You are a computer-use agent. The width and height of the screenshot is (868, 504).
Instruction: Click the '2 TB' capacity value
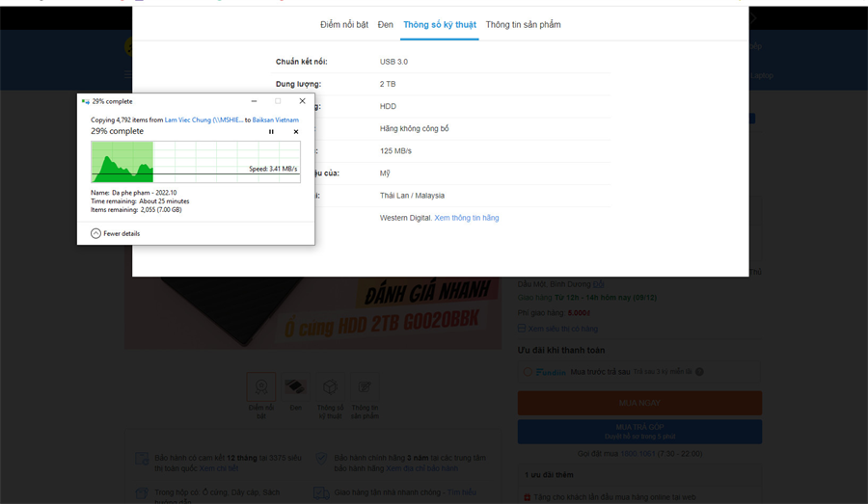click(x=388, y=84)
